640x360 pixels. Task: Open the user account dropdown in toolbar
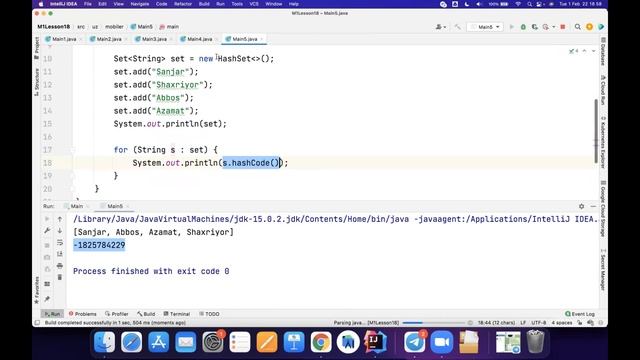tap(440, 27)
